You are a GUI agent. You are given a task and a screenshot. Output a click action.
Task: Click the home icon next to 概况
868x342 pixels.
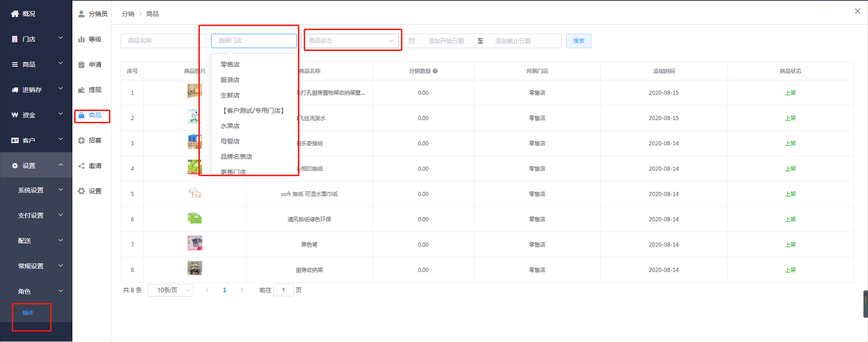15,14
